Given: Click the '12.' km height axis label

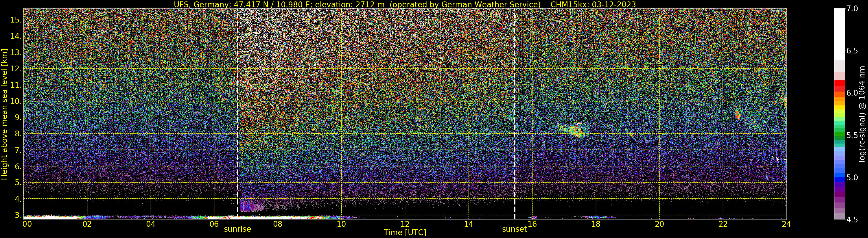Looking at the screenshot, I should pos(16,69).
